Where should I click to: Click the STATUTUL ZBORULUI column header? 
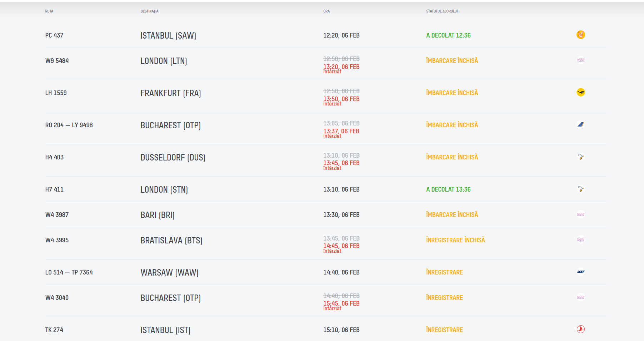[441, 11]
